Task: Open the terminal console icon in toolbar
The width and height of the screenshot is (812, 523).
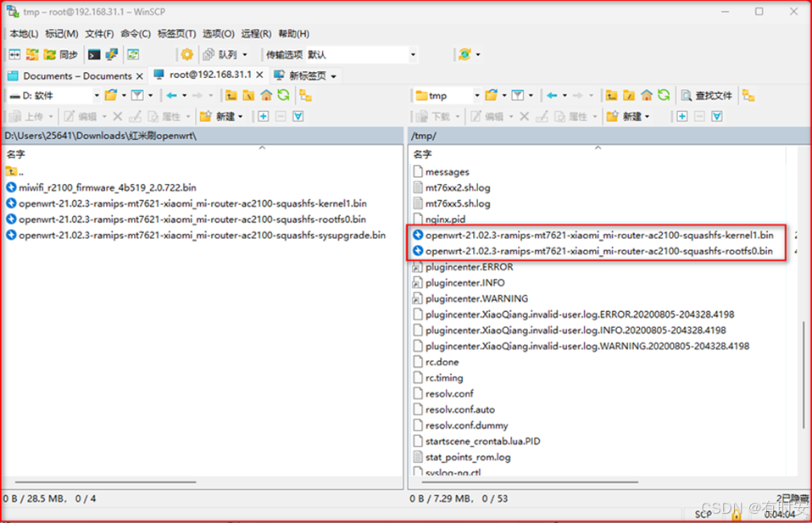Action: click(x=94, y=54)
